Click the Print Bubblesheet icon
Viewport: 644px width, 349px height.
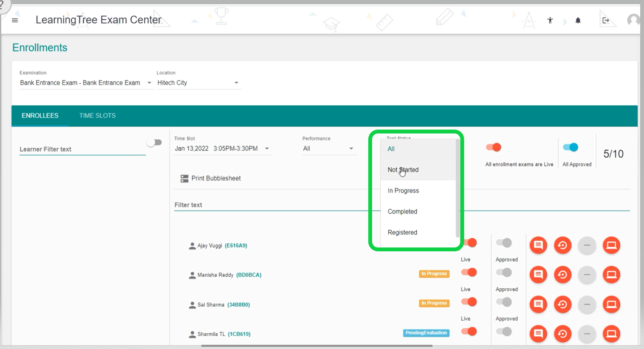(184, 178)
